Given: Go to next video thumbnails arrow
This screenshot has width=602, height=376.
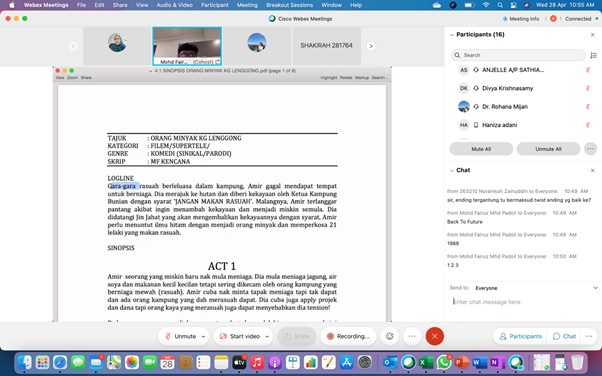Looking at the screenshot, I should 371,46.
